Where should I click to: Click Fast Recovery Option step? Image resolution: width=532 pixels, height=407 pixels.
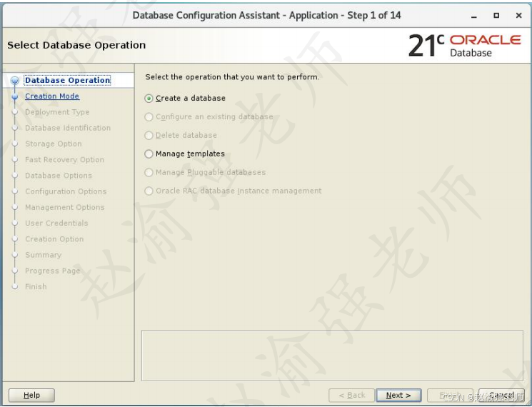tap(64, 160)
